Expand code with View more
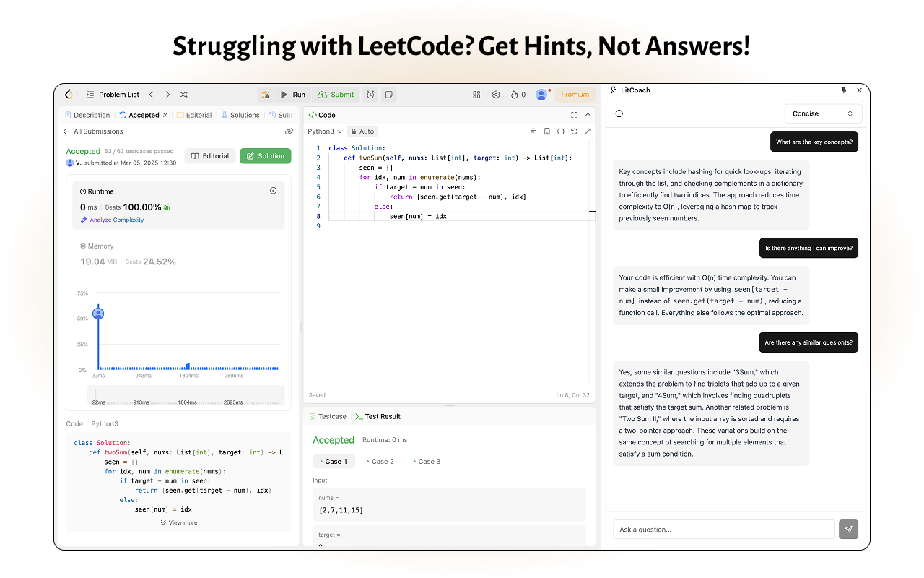The image size is (924, 578). [178, 522]
